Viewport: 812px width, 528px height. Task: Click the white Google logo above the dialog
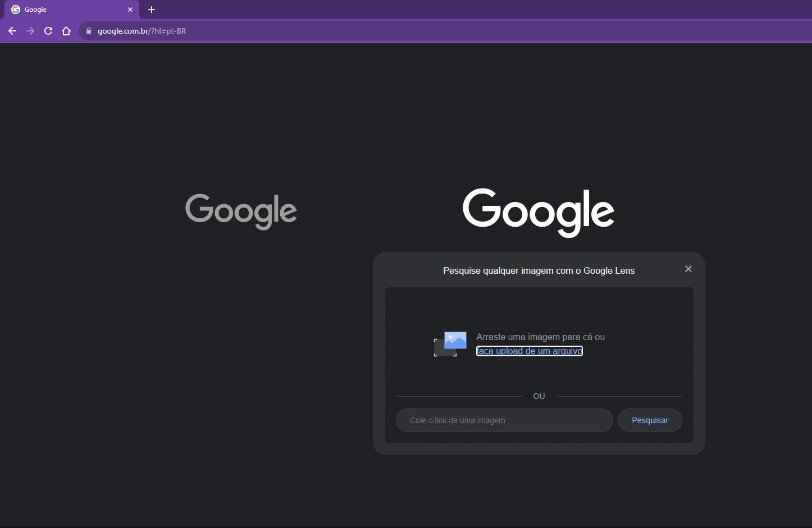pos(539,212)
